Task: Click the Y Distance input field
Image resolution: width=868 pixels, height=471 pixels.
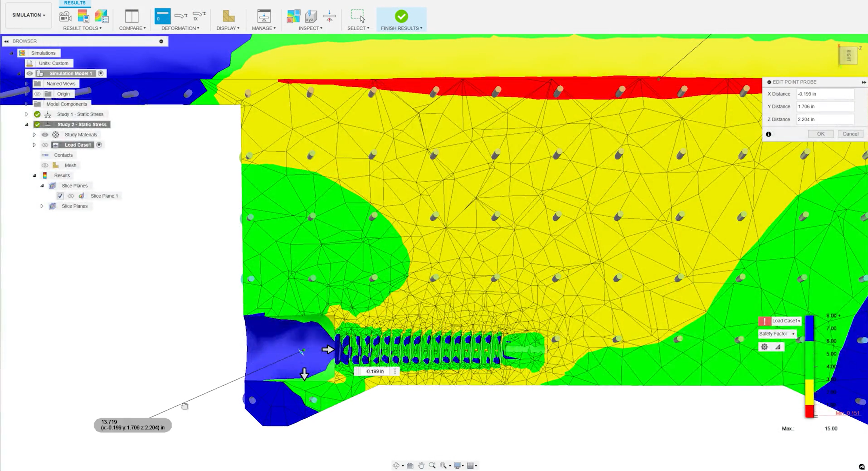Action: click(x=825, y=106)
